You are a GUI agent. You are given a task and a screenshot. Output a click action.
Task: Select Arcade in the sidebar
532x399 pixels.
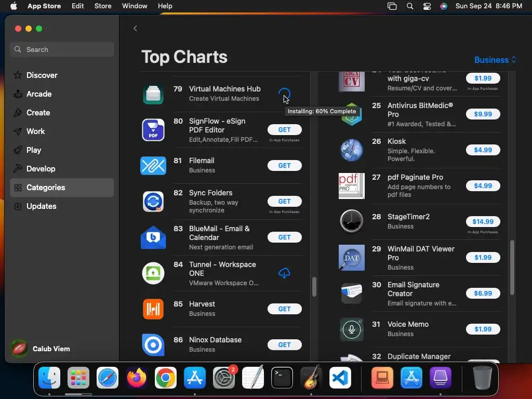coord(62,94)
